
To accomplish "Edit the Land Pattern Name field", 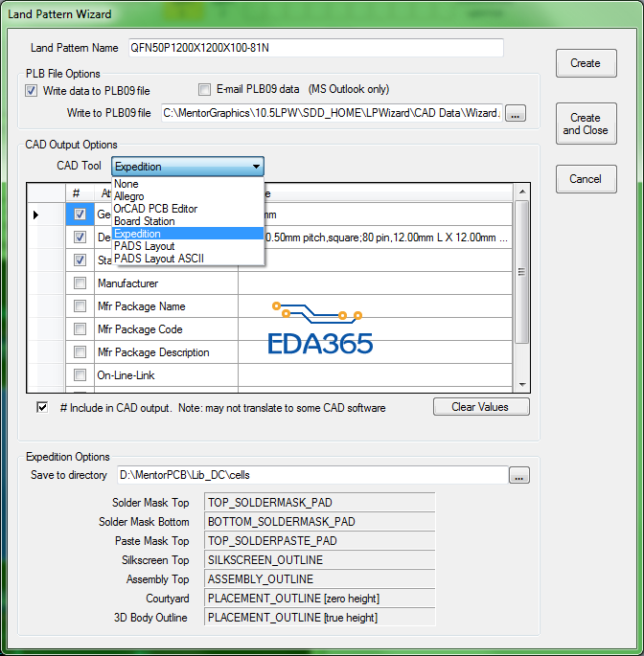I will point(315,48).
